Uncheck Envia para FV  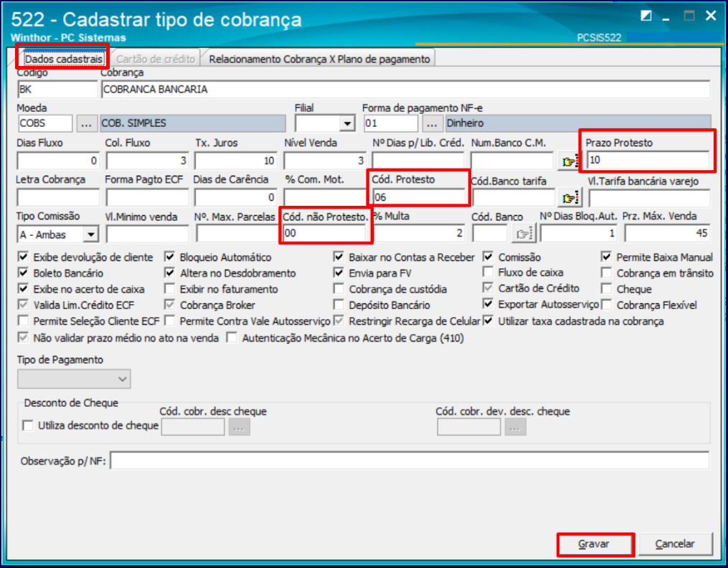[339, 273]
